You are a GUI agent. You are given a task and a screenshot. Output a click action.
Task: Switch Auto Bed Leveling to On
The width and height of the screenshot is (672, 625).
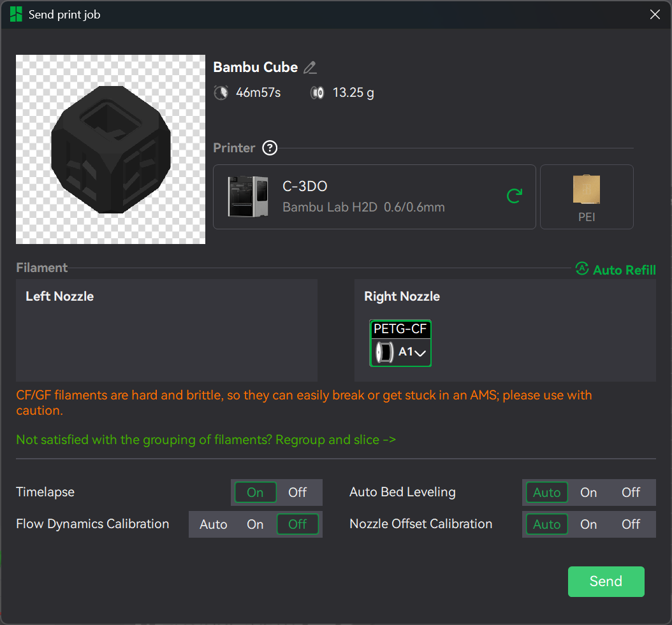tap(588, 492)
